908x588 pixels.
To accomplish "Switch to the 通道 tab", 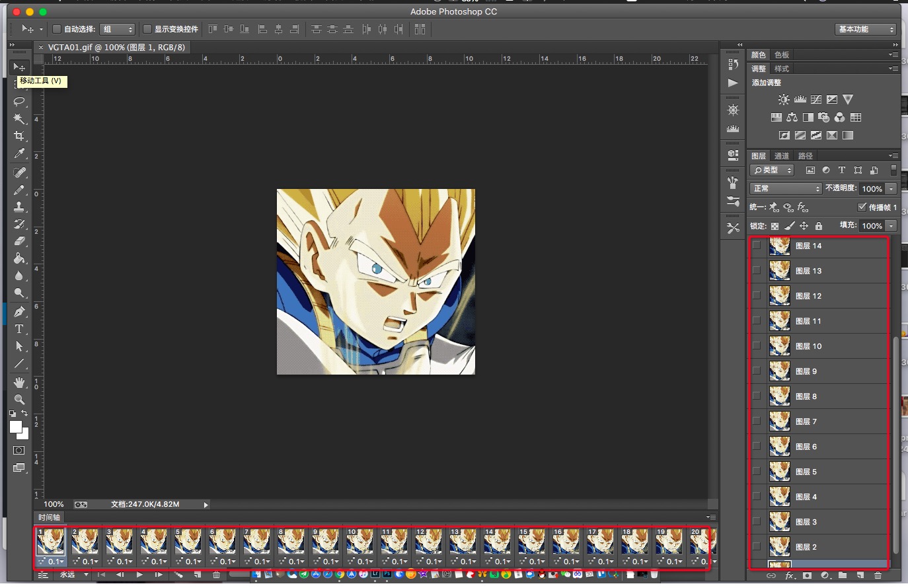I will (x=782, y=156).
